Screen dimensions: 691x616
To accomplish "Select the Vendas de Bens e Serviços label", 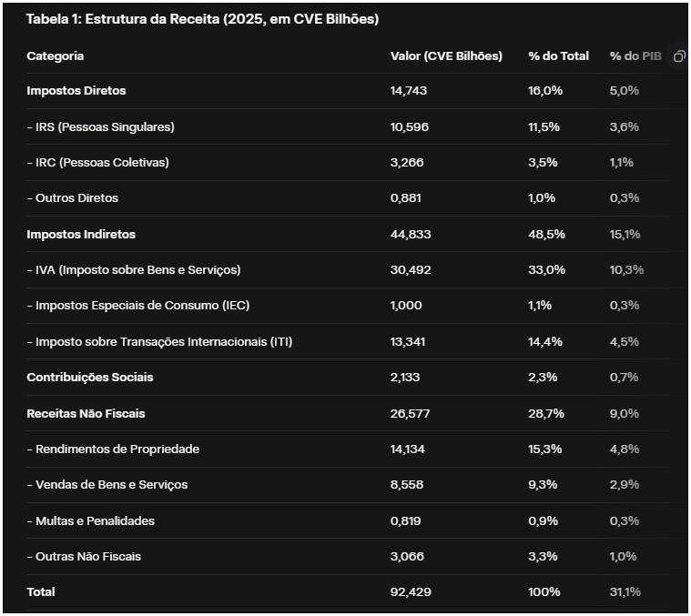I will [107, 485].
